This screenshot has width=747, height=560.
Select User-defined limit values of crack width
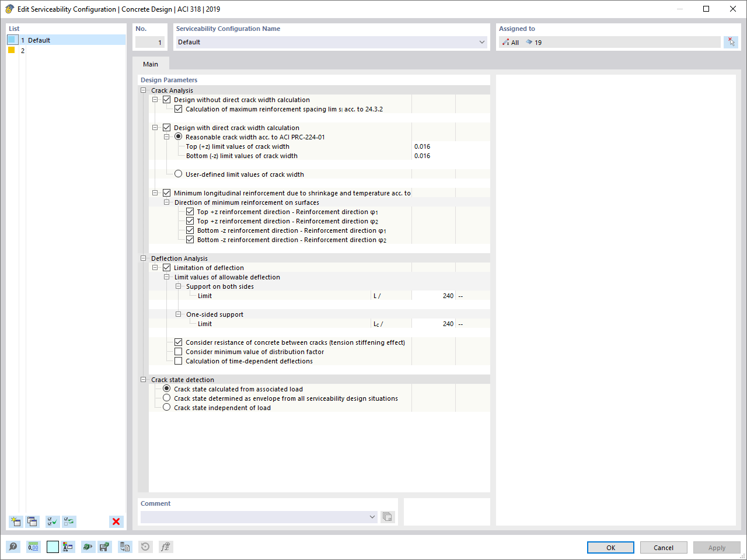178,174
